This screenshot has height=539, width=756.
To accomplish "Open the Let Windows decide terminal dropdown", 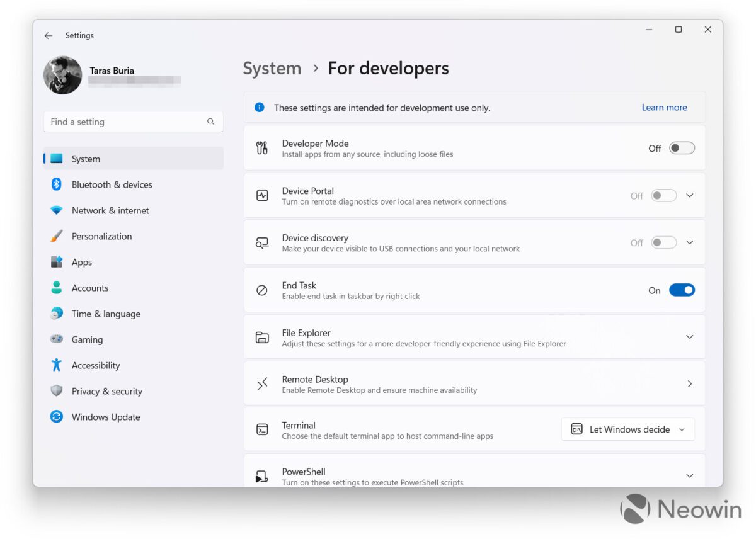I will coord(627,429).
